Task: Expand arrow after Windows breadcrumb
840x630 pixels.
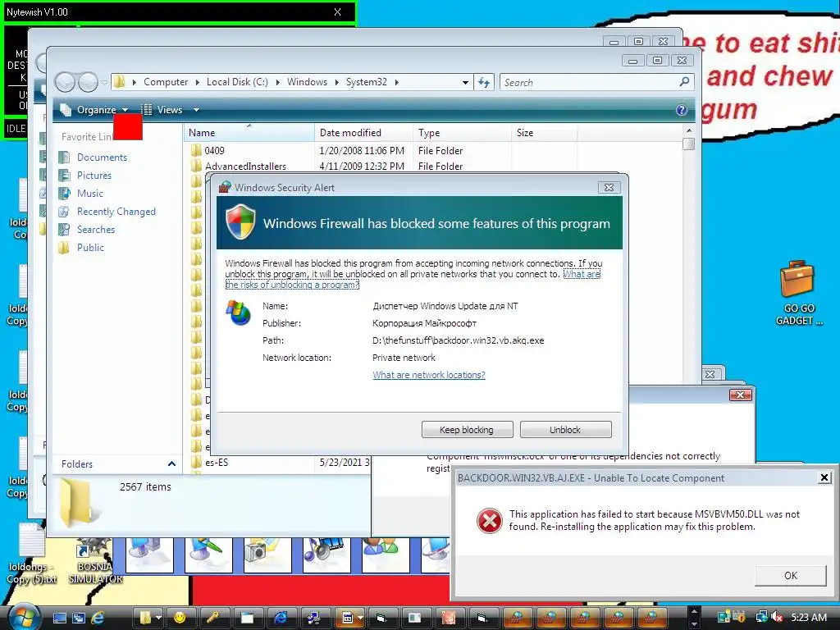Action: point(337,82)
